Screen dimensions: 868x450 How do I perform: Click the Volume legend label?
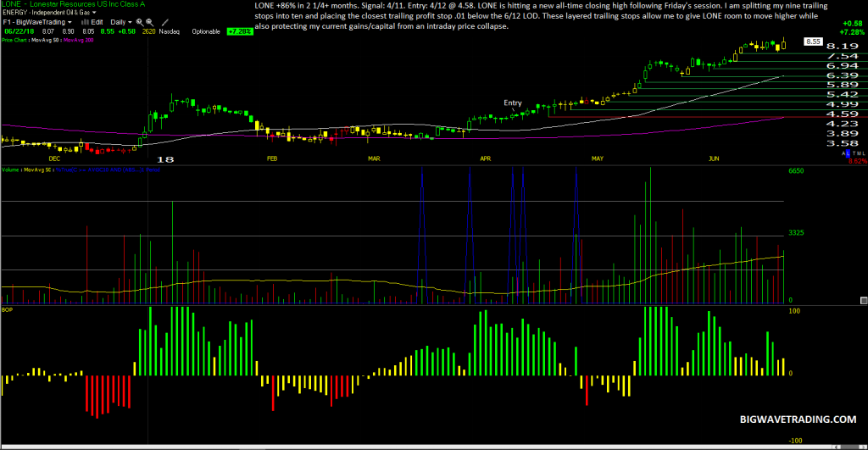10,170
